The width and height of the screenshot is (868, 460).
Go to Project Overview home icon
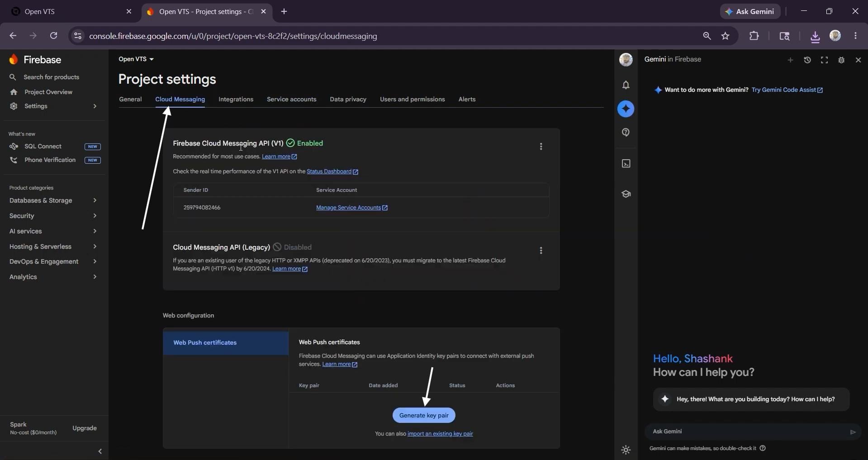[x=14, y=92]
